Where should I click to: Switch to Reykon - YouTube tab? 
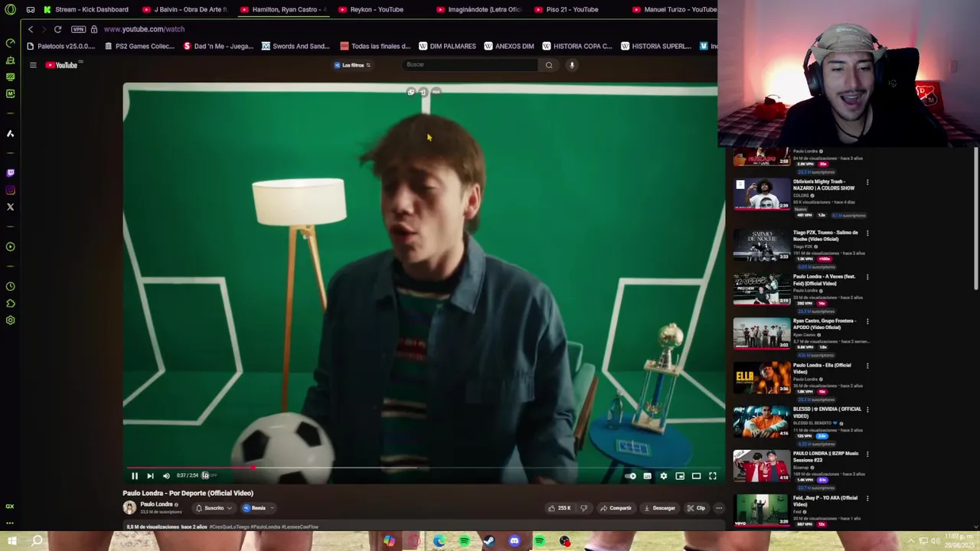[371, 9]
